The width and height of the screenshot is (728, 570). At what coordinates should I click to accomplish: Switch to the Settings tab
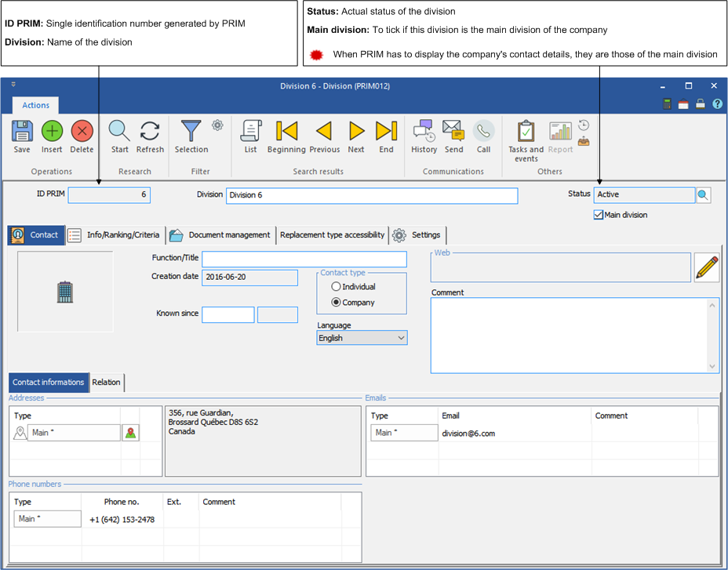417,235
